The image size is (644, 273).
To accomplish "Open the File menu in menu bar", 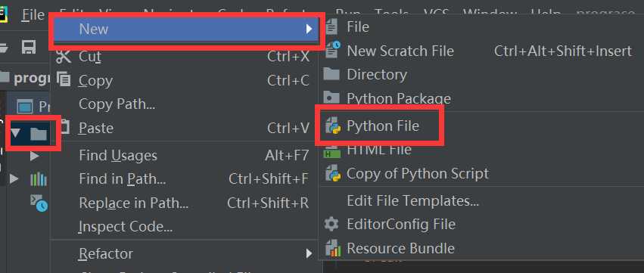I will click(33, 15).
